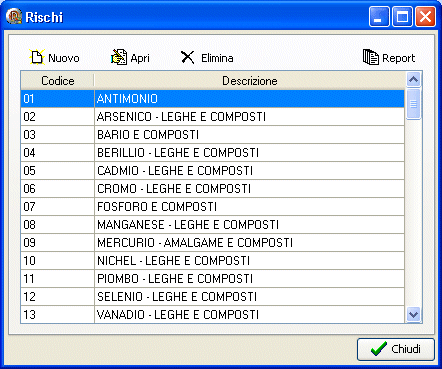Click the Nuovo label text
The width and height of the screenshot is (442, 369).
click(x=64, y=58)
